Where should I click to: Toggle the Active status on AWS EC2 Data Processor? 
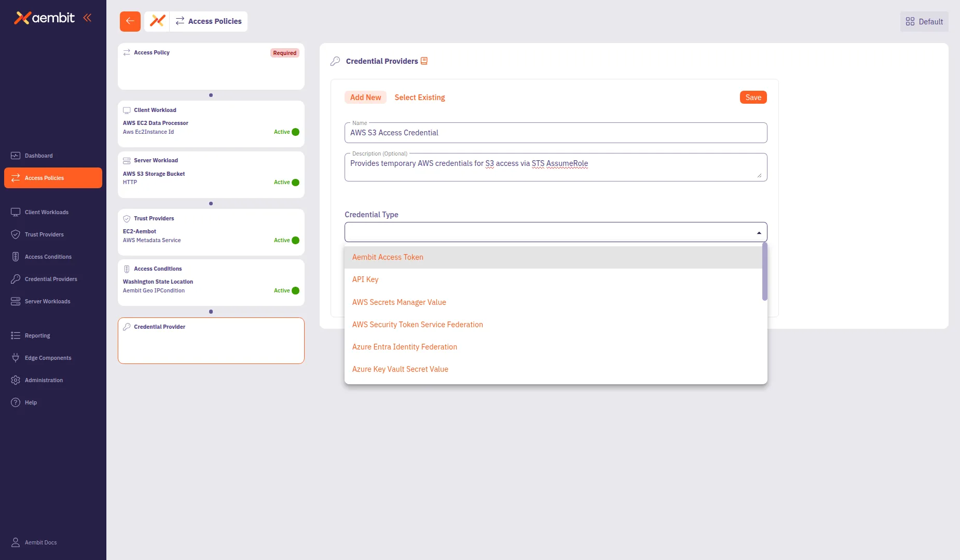[295, 132]
